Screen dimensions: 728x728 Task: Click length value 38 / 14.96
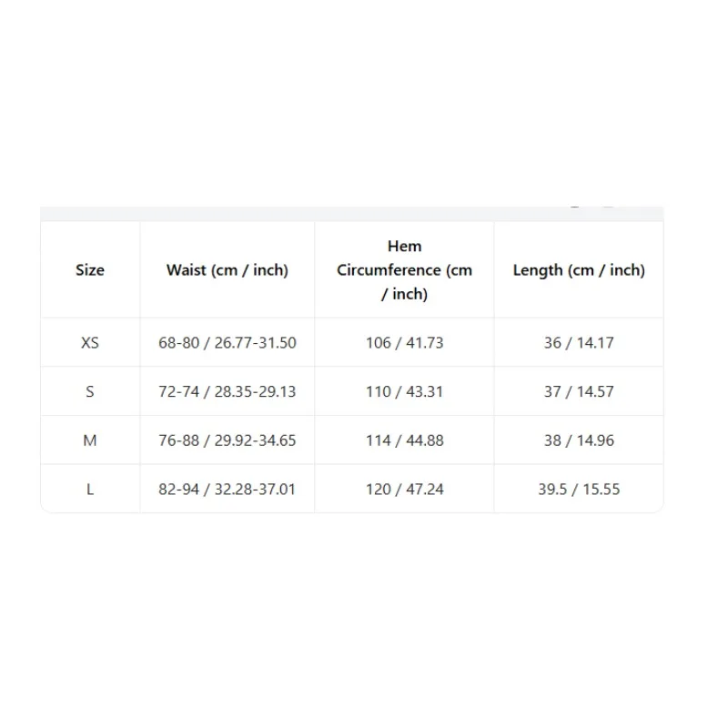(x=579, y=440)
